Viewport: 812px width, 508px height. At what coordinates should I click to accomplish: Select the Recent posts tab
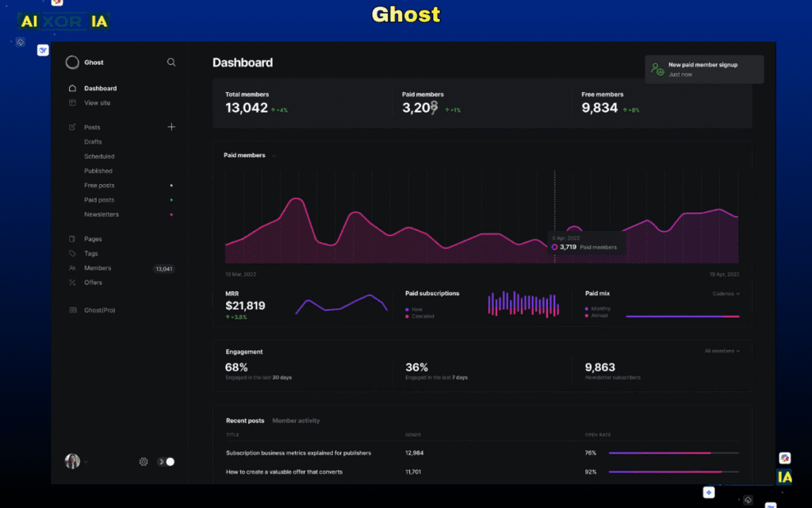pos(245,421)
